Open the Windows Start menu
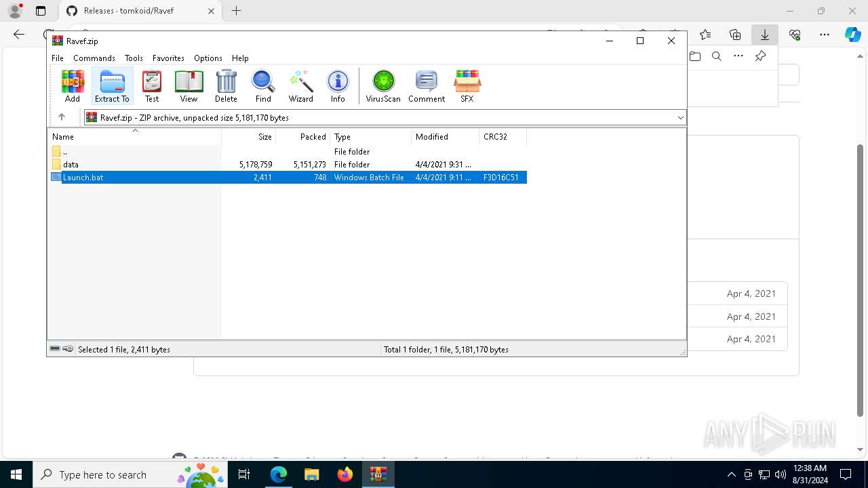The height and width of the screenshot is (488, 868). 16,474
